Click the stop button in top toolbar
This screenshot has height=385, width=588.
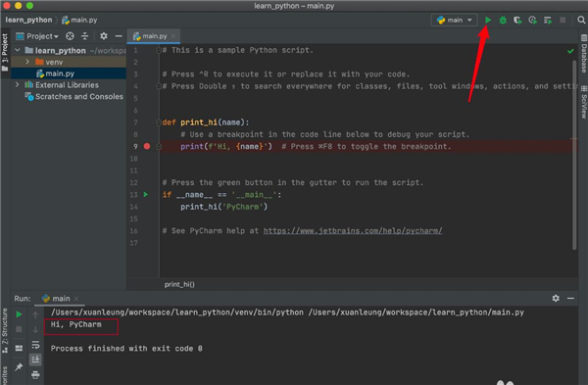point(563,20)
